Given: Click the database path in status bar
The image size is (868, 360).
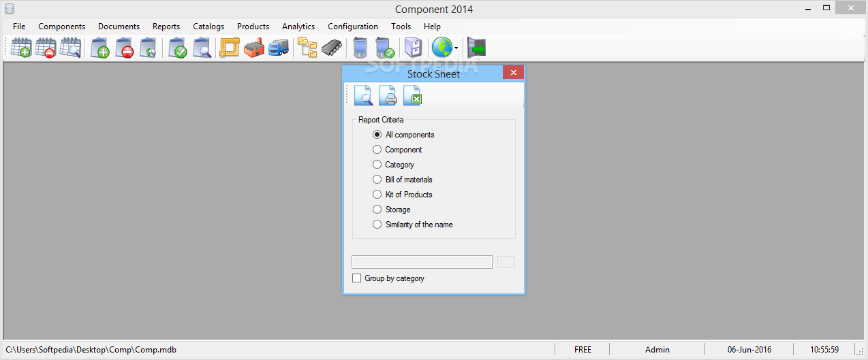Looking at the screenshot, I should click(91, 349).
